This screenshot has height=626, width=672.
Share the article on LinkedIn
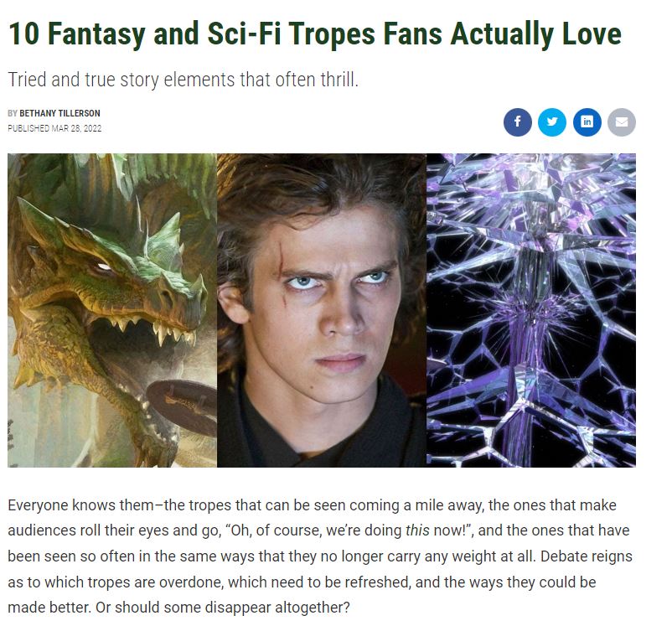[x=587, y=122]
